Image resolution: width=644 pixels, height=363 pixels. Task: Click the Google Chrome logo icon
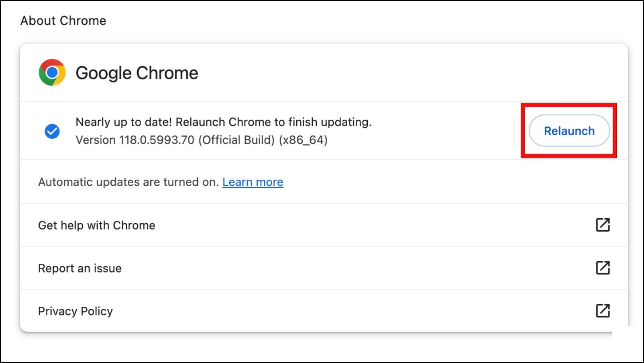[x=52, y=72]
